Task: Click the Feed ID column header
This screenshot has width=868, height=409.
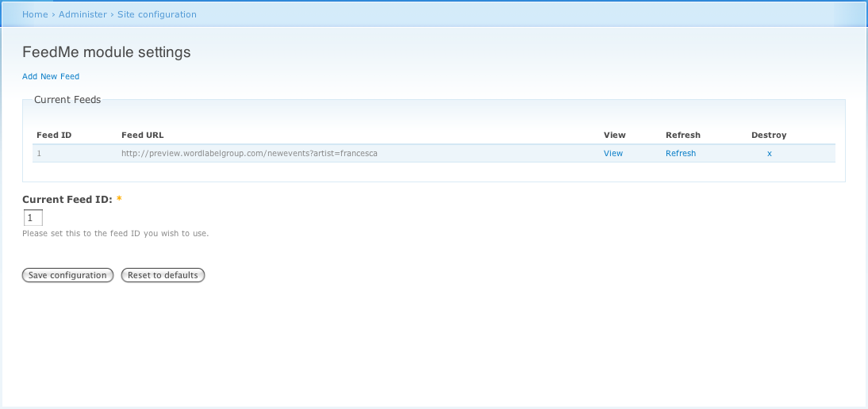Action: tap(54, 135)
